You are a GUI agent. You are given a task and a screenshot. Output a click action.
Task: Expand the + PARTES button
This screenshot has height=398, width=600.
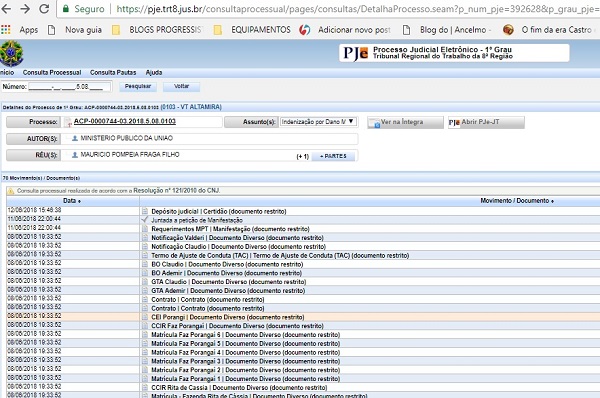click(x=333, y=156)
